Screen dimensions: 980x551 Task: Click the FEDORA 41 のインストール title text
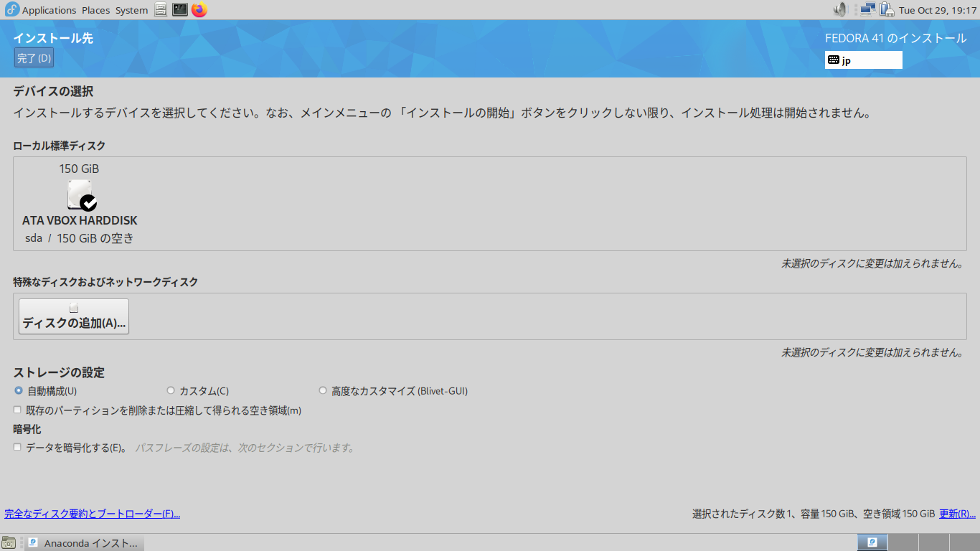pyautogui.click(x=896, y=38)
